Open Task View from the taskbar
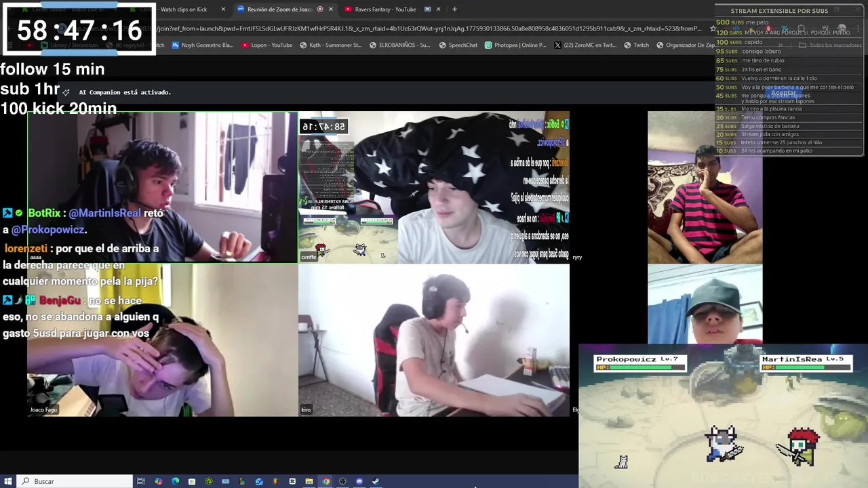868x488 pixels. (x=141, y=481)
